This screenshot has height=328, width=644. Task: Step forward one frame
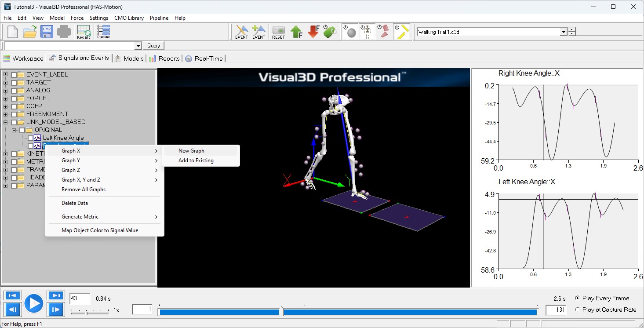point(55,310)
